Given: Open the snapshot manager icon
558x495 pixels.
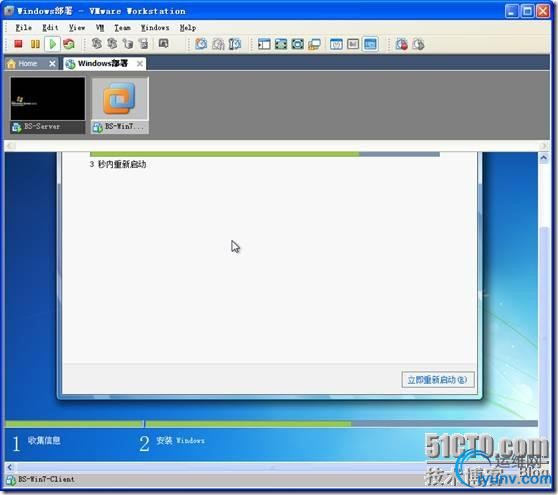Looking at the screenshot, I should coord(235,44).
